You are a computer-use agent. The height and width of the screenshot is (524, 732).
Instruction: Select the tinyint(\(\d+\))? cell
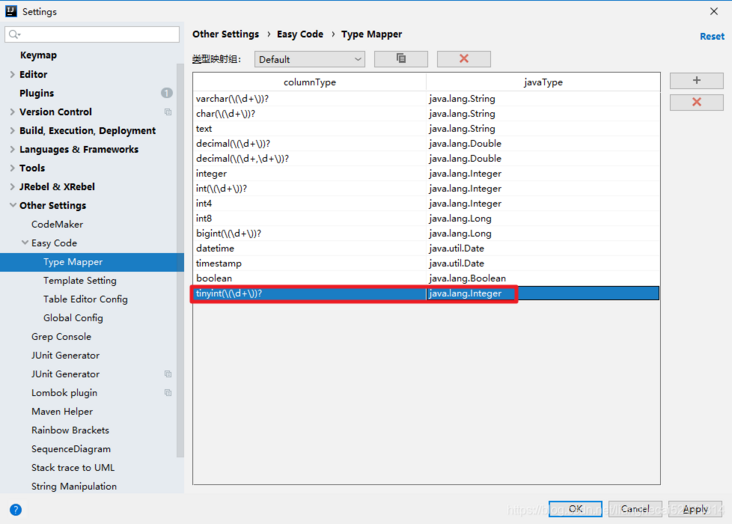310,293
